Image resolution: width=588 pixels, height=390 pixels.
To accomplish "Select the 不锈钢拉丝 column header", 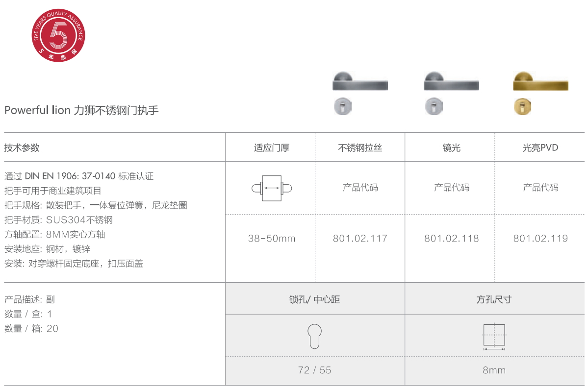I will (x=360, y=147).
